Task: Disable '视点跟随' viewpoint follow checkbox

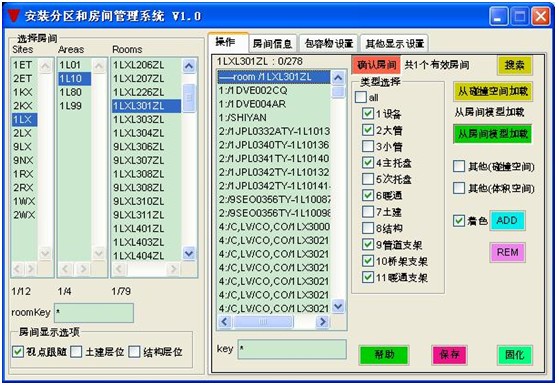Action: (17, 352)
